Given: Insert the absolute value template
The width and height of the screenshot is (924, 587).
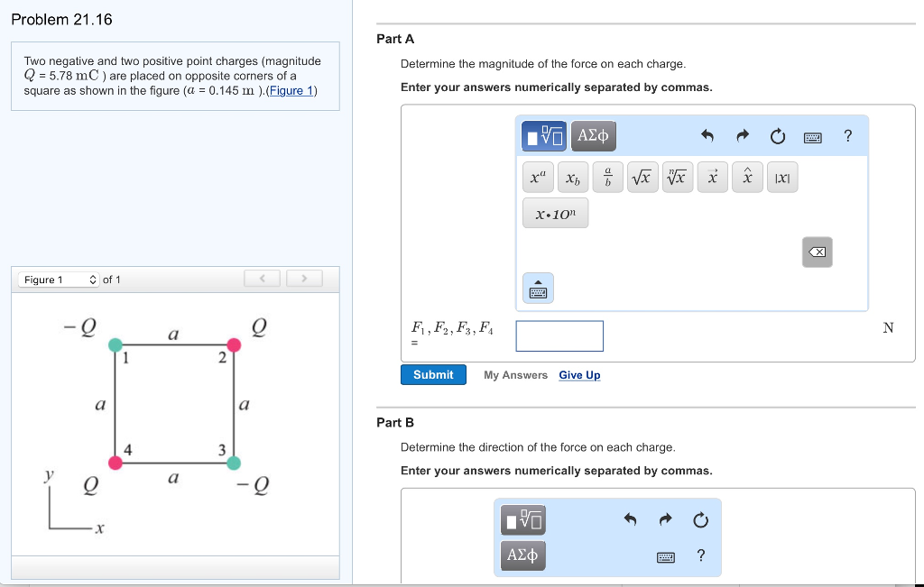Looking at the screenshot, I should [x=781, y=177].
